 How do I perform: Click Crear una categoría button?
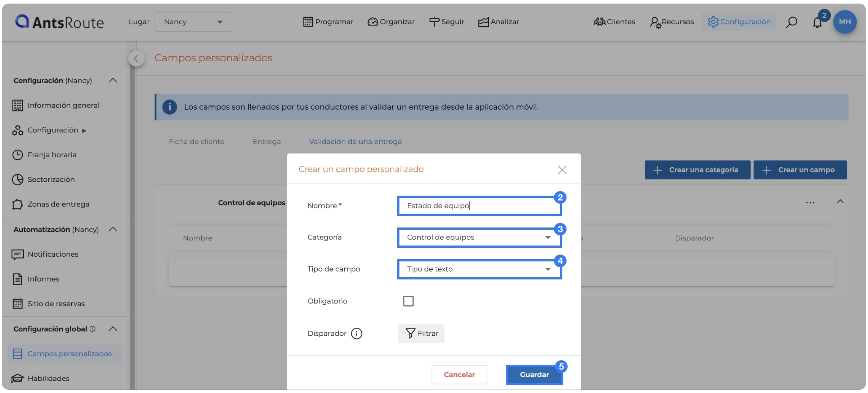click(697, 170)
